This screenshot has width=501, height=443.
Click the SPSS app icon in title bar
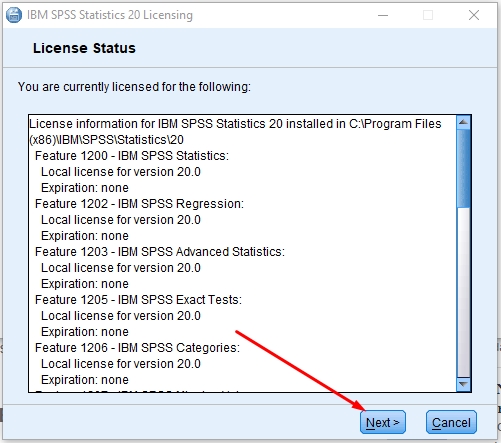14,15
